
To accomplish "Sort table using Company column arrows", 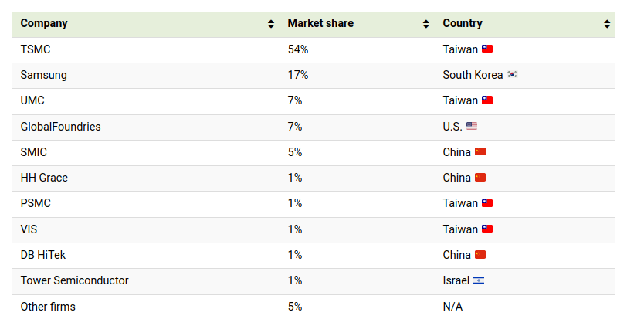I will [271, 24].
